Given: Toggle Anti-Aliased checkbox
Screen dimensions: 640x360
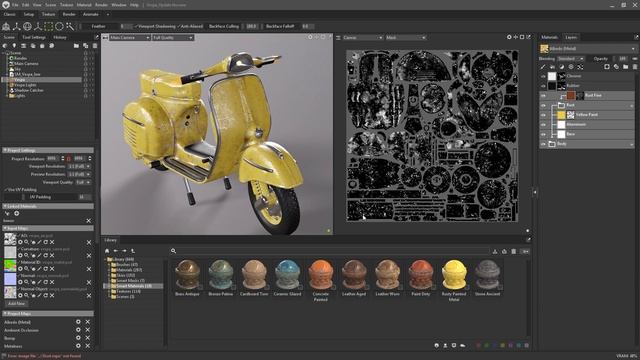Looking at the screenshot, I should pyautogui.click(x=179, y=27).
